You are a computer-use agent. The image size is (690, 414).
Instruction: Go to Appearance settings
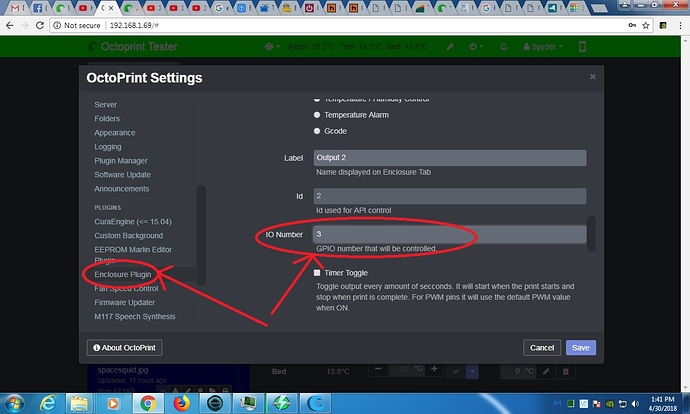pos(115,133)
